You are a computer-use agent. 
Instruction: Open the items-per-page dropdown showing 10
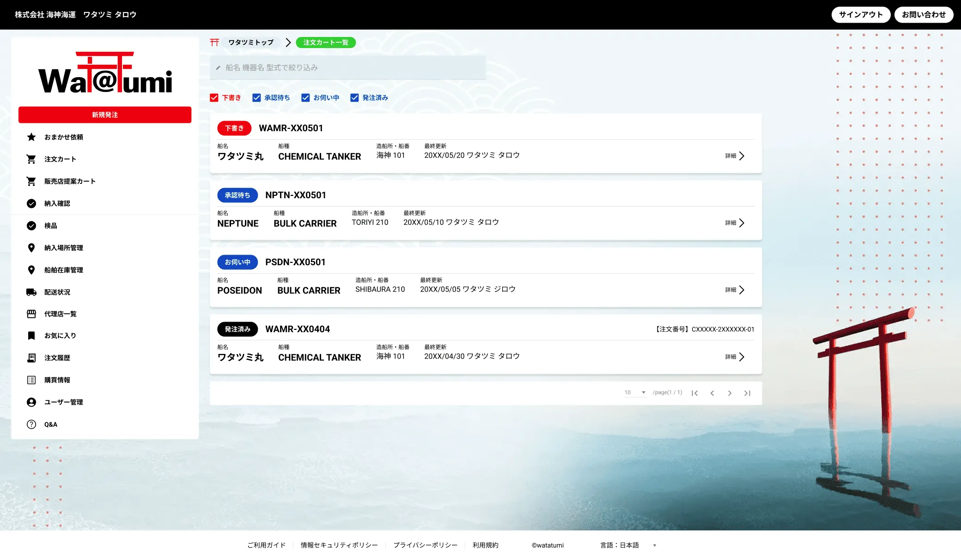click(x=635, y=392)
